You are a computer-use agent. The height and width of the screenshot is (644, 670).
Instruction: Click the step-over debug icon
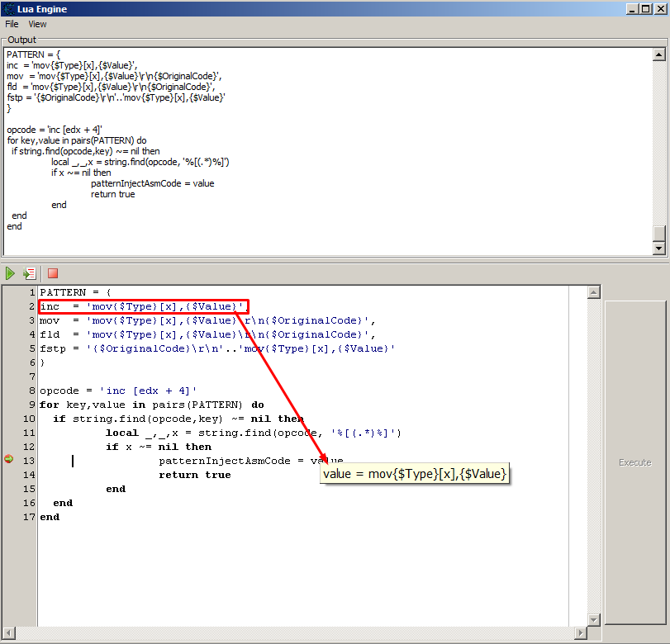(x=30, y=273)
